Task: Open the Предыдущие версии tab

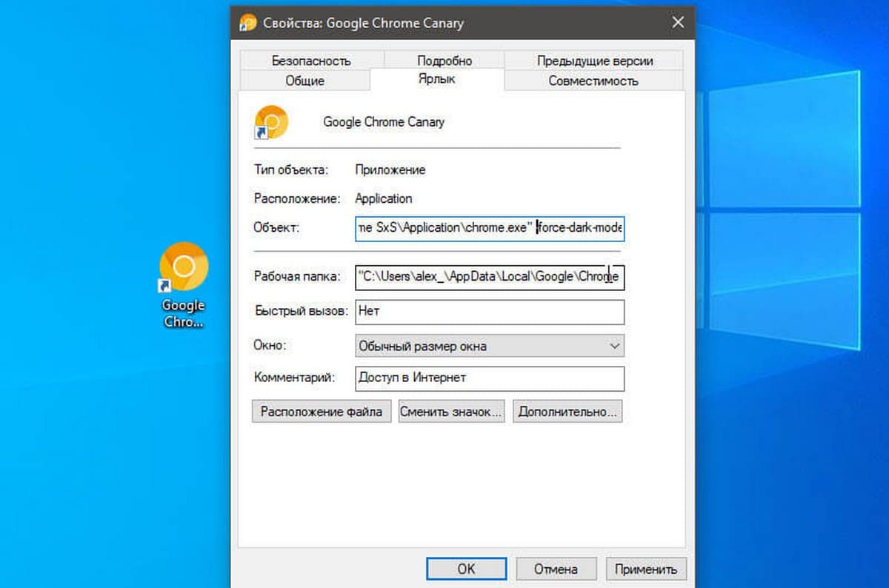Action: (x=594, y=61)
